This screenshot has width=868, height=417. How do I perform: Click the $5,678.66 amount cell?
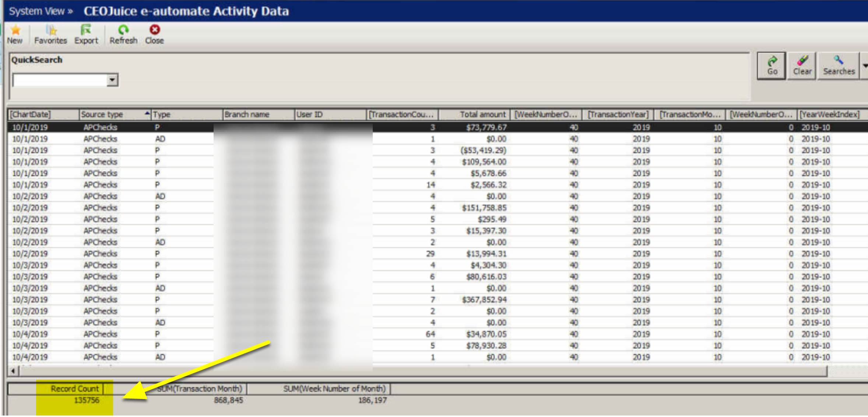coord(488,173)
